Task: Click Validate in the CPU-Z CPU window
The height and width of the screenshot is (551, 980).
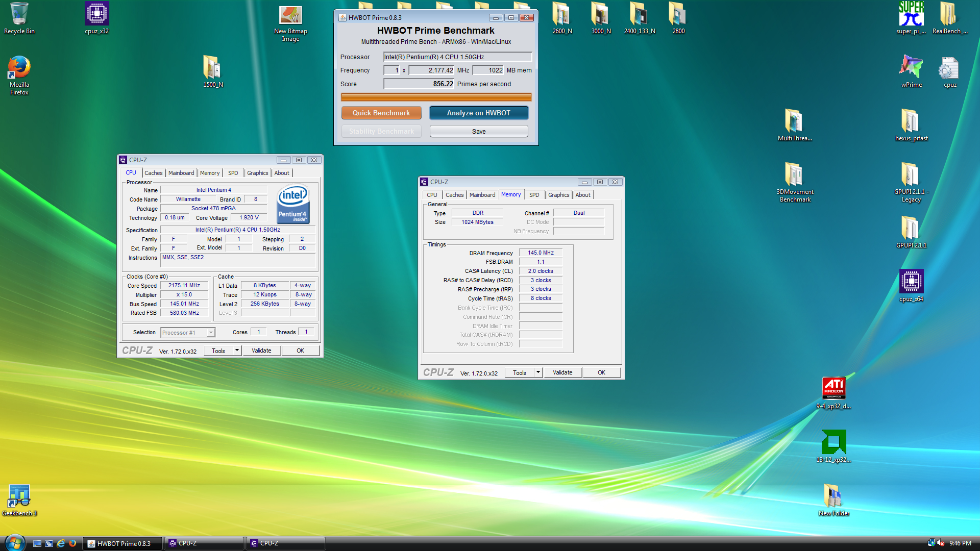Action: pyautogui.click(x=261, y=350)
